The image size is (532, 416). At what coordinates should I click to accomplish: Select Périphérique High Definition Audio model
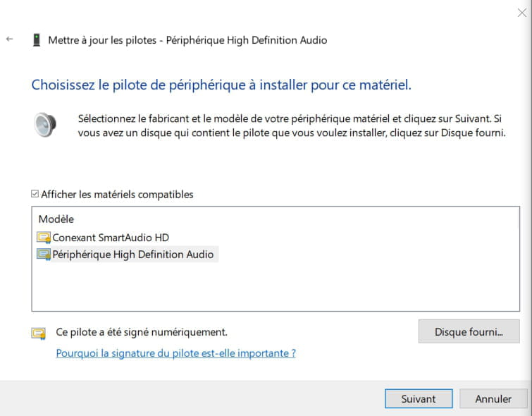[133, 255]
